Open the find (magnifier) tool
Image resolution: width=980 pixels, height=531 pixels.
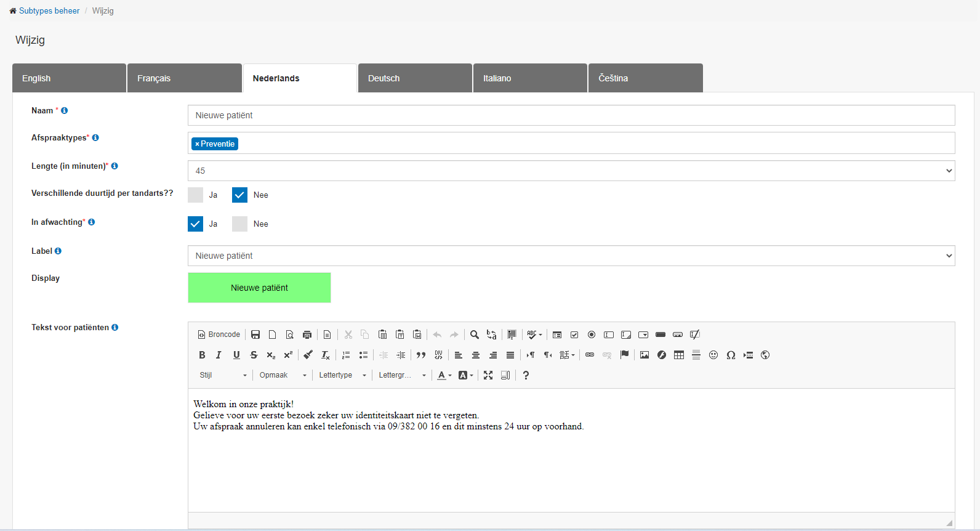tap(474, 334)
